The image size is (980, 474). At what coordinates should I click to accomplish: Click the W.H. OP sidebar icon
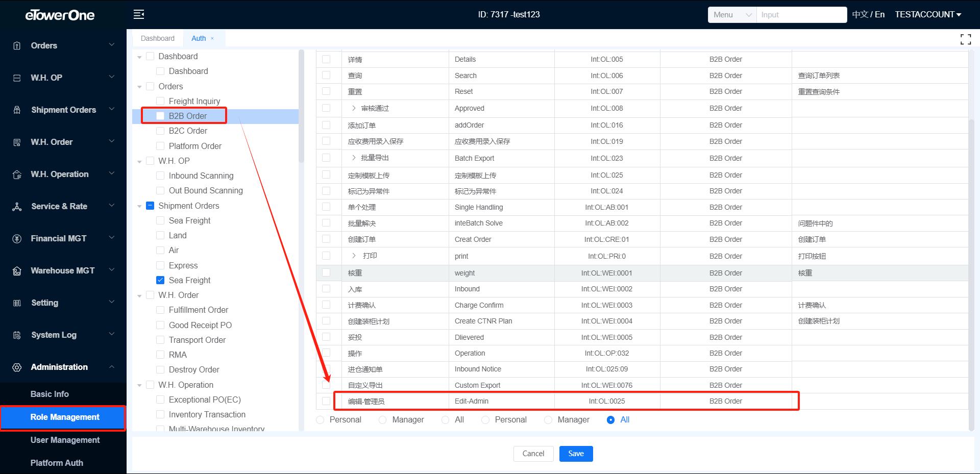pos(17,78)
